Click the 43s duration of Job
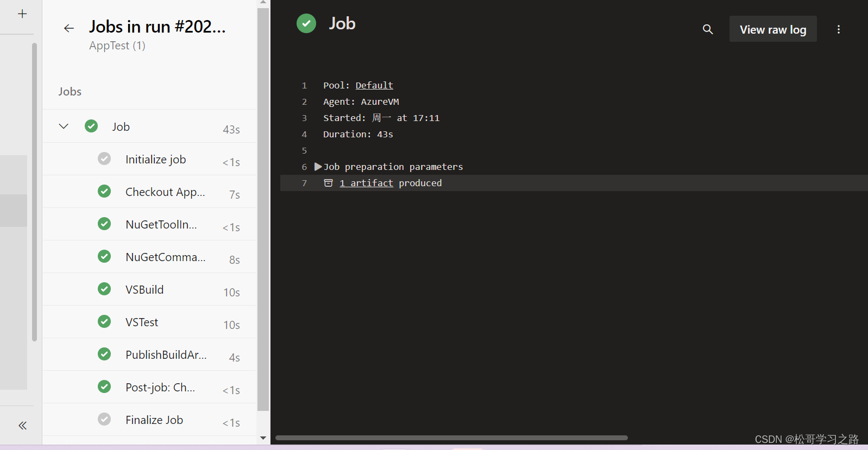 click(x=231, y=130)
